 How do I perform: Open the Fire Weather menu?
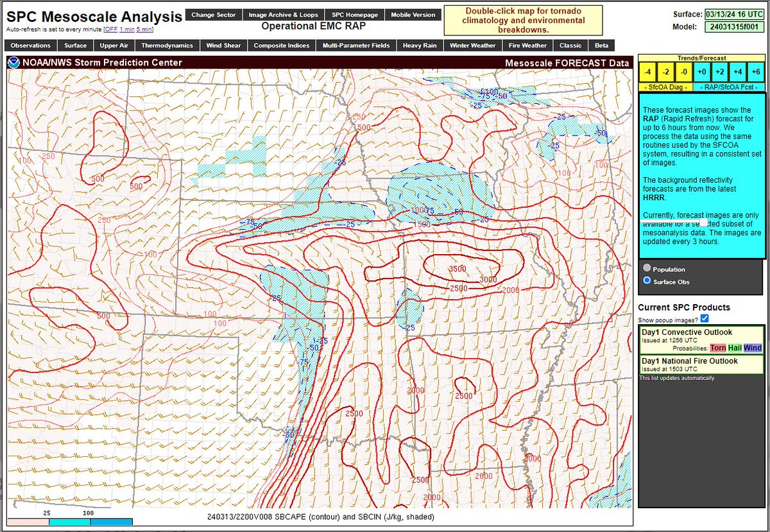coord(527,46)
